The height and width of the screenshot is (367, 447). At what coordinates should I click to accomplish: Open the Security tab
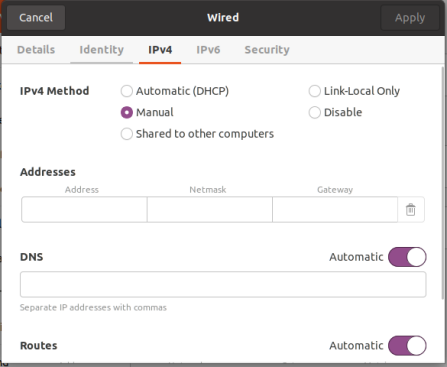pyautogui.click(x=267, y=50)
